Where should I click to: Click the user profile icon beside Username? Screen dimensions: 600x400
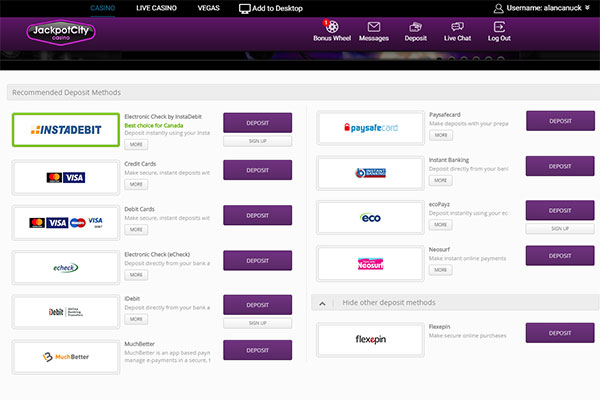click(x=498, y=8)
